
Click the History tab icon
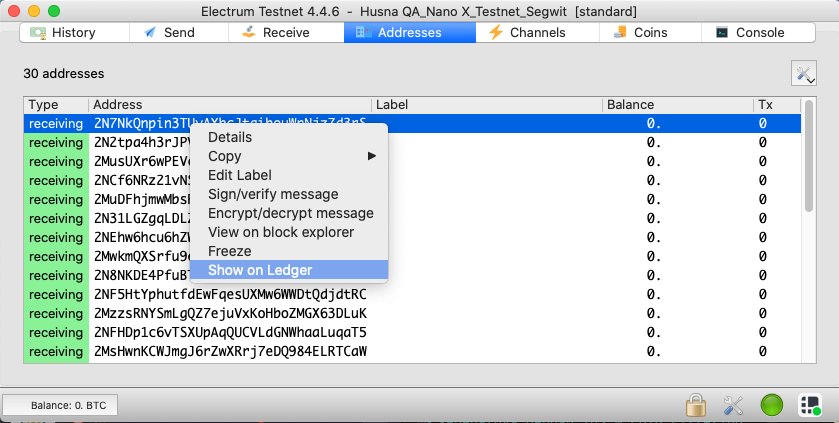(37, 33)
